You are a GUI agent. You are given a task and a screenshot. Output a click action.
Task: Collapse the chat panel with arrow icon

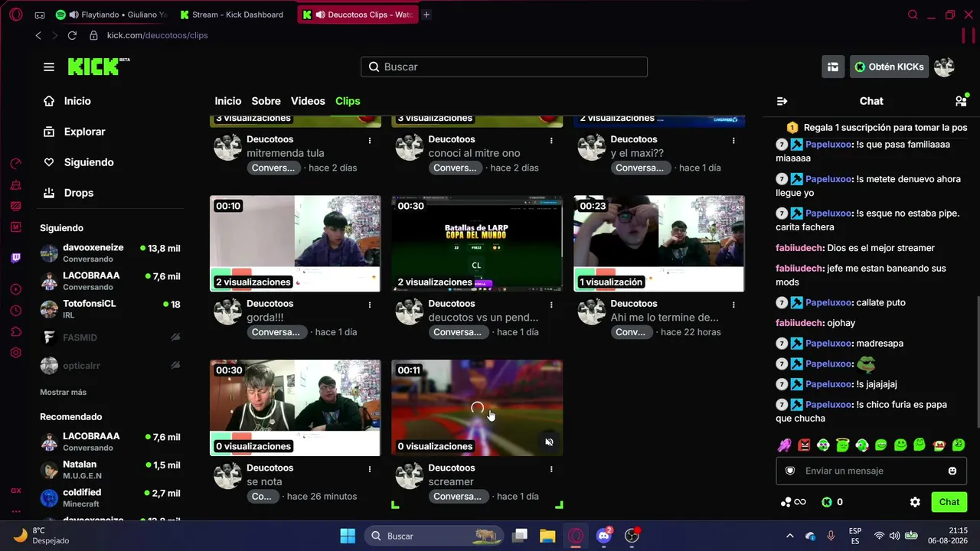tap(782, 101)
